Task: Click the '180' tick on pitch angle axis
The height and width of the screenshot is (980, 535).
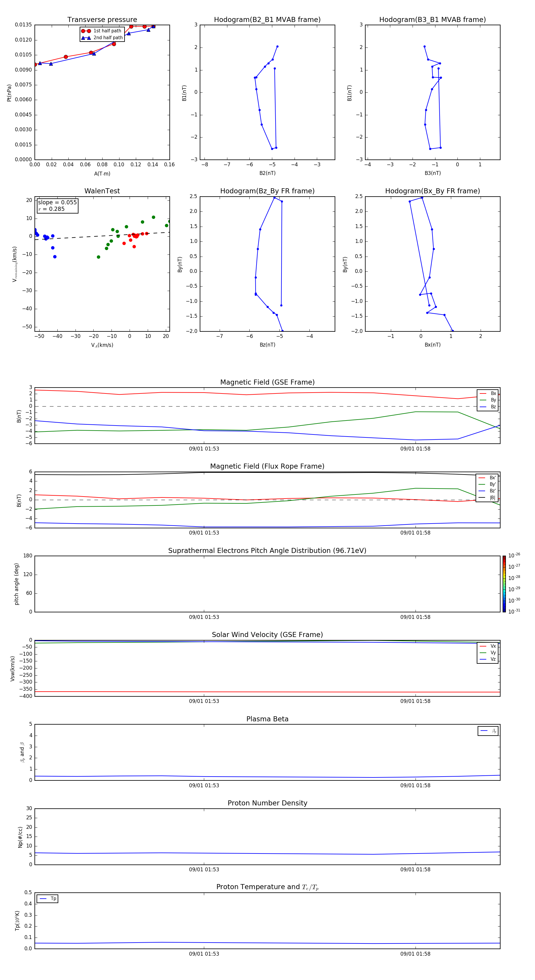Action: 28,556
